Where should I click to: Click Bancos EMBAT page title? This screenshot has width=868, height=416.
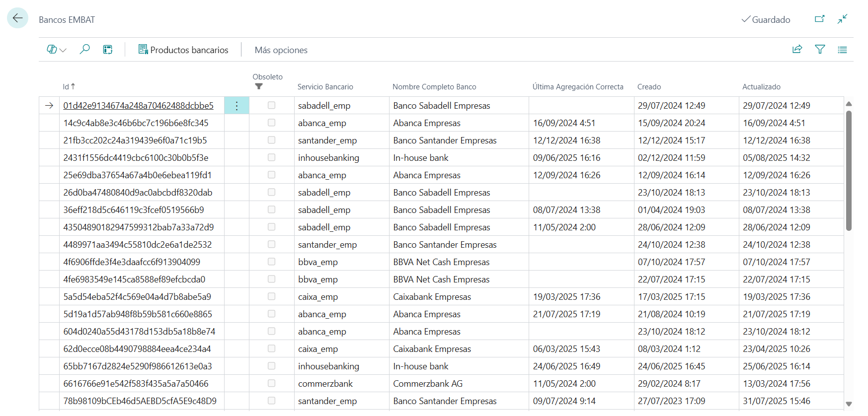pyautogui.click(x=67, y=19)
